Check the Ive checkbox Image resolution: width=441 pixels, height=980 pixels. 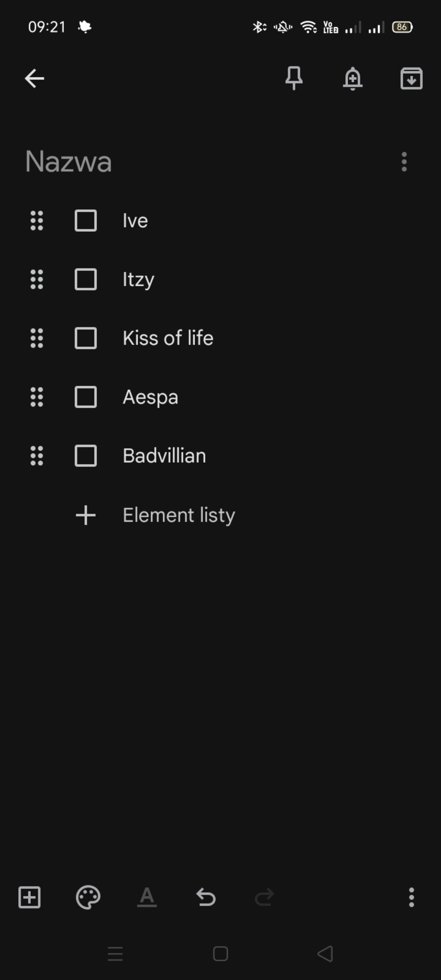pyautogui.click(x=86, y=221)
